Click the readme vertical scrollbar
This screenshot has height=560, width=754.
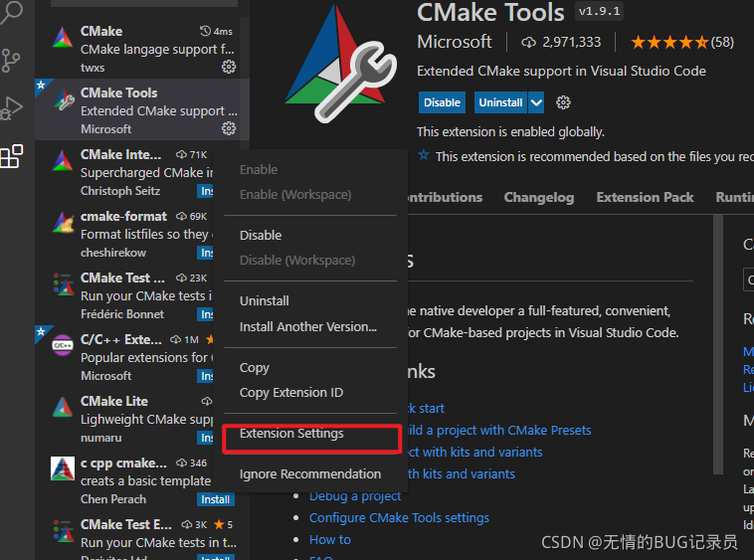pos(718,344)
